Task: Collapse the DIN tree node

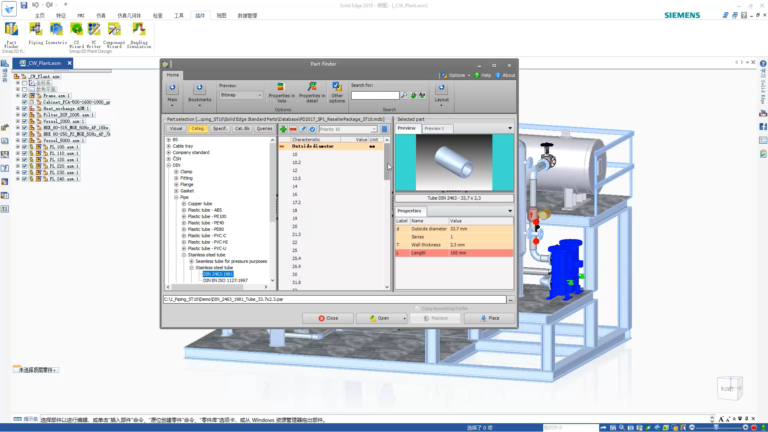Action: (x=168, y=166)
